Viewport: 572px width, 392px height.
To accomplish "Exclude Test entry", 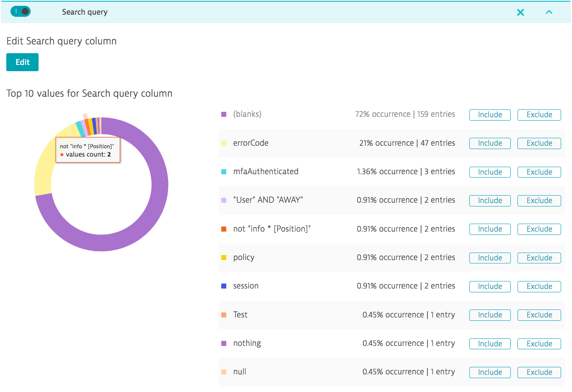I will pos(539,315).
